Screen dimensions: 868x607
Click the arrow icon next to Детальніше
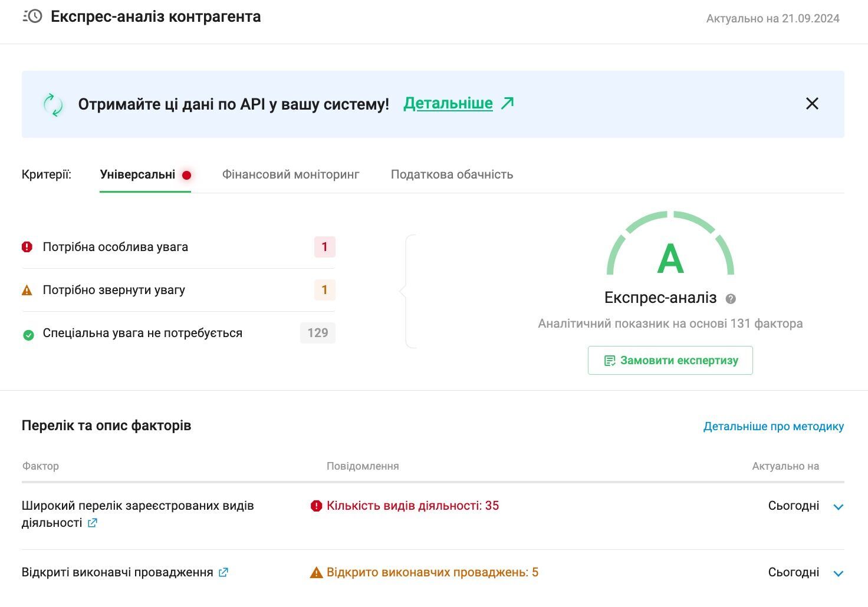tap(508, 103)
